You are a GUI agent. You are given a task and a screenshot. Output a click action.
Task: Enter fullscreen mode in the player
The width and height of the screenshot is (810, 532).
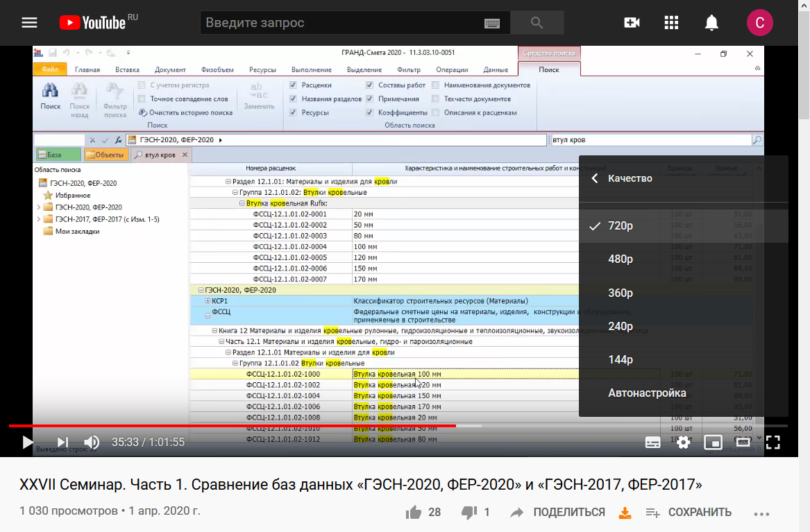[773, 442]
